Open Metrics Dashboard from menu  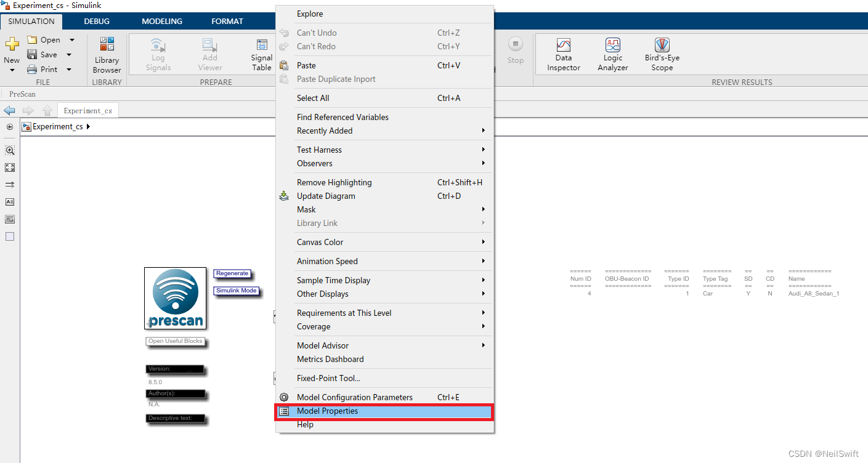coord(384,359)
